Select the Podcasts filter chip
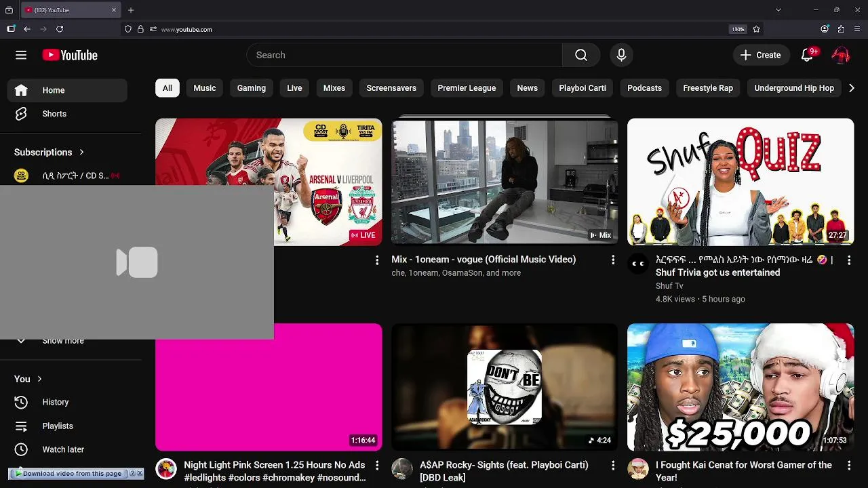This screenshot has width=868, height=488. click(x=644, y=88)
